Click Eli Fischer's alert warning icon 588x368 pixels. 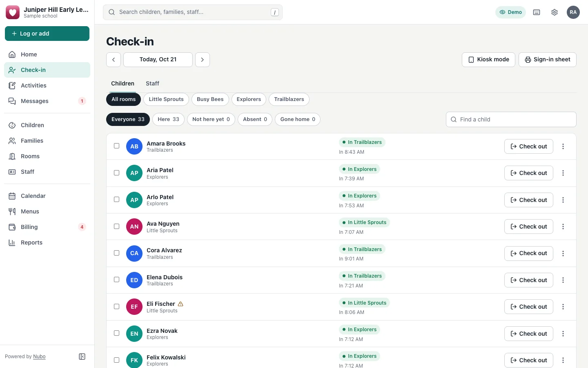coord(180,304)
